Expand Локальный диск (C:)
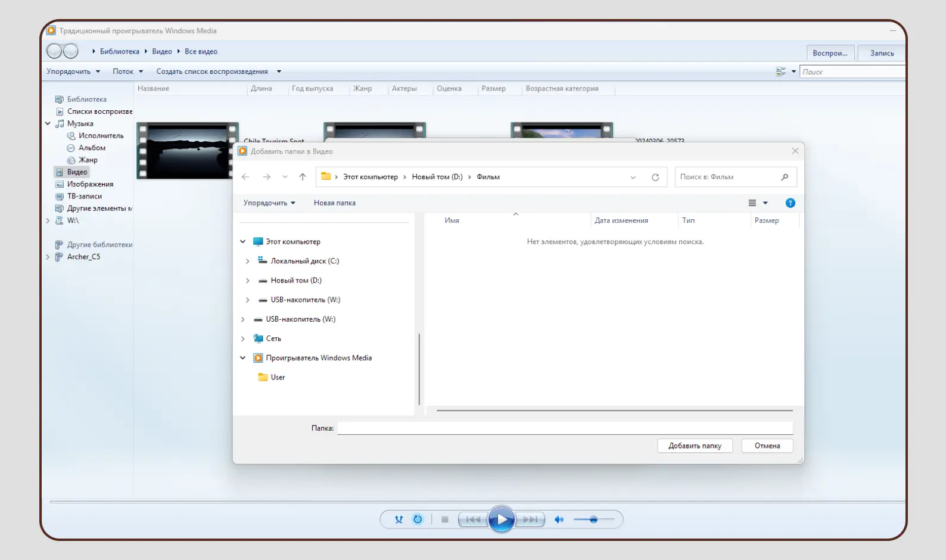The image size is (946, 560). [247, 261]
